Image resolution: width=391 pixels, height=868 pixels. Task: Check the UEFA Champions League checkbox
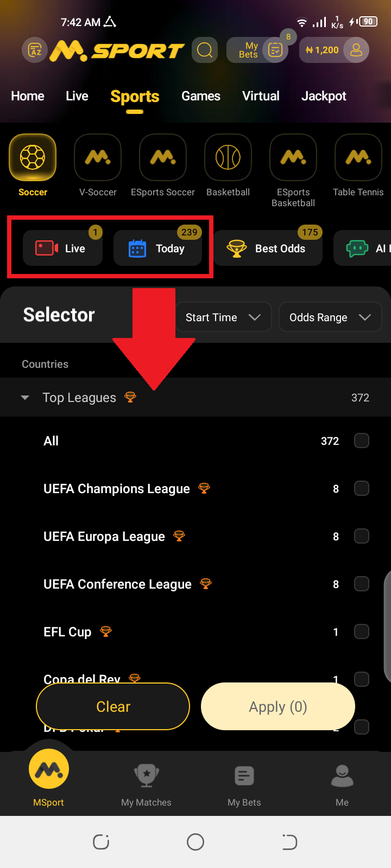[x=361, y=489]
